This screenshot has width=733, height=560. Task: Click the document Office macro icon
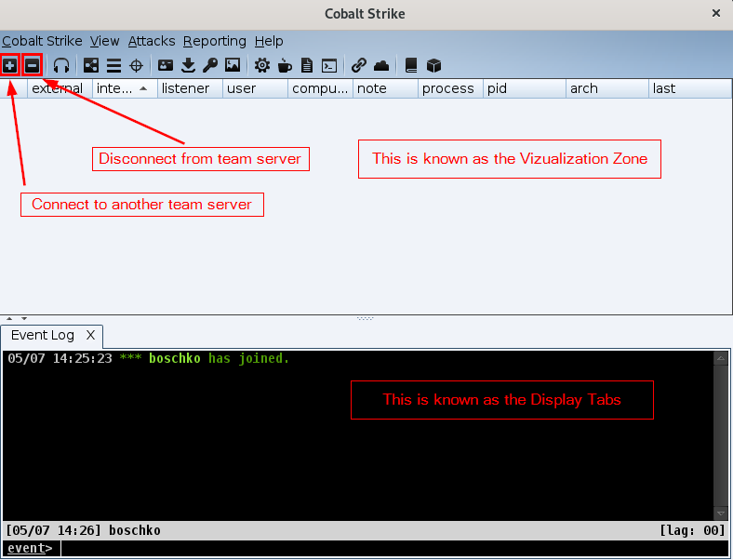(307, 65)
